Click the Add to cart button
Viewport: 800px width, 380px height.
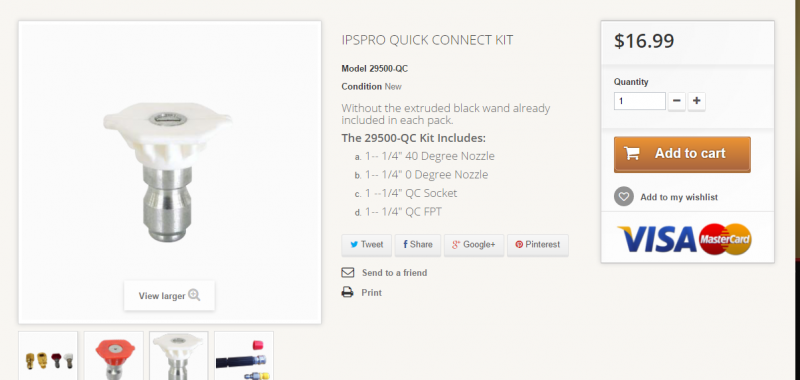682,154
